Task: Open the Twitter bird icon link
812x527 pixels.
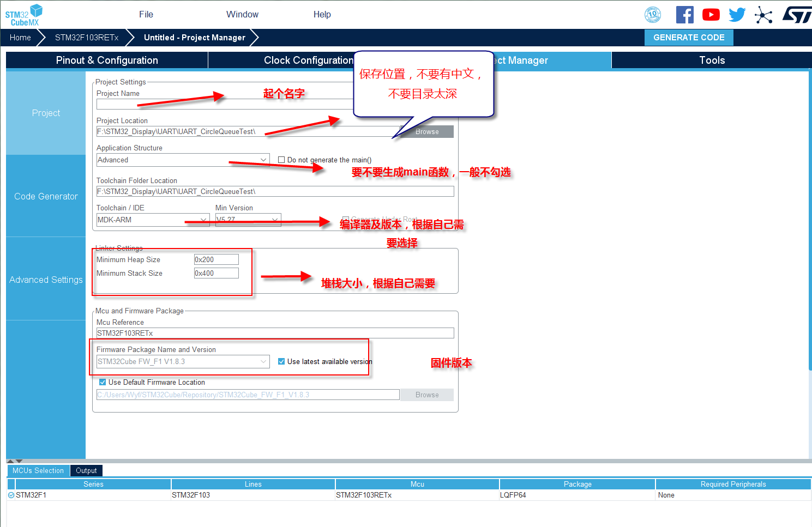Action: click(737, 15)
